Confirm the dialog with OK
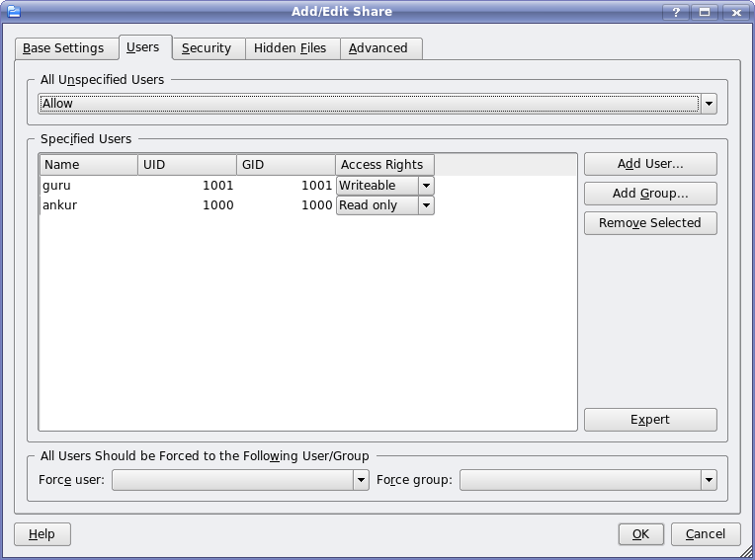This screenshot has height=560, width=755. [x=640, y=534]
